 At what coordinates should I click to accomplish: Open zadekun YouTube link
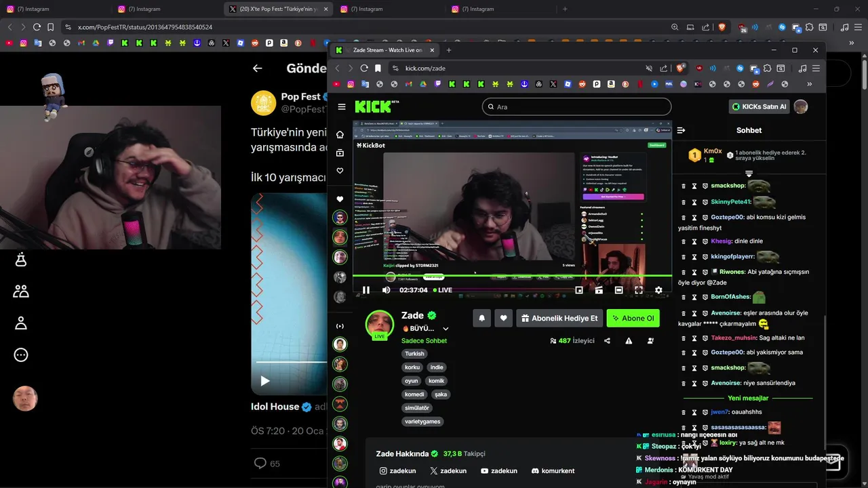pos(499,471)
